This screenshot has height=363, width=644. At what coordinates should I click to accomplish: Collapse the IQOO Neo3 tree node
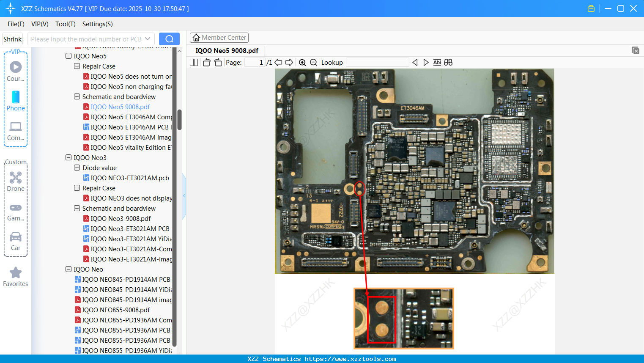click(69, 157)
